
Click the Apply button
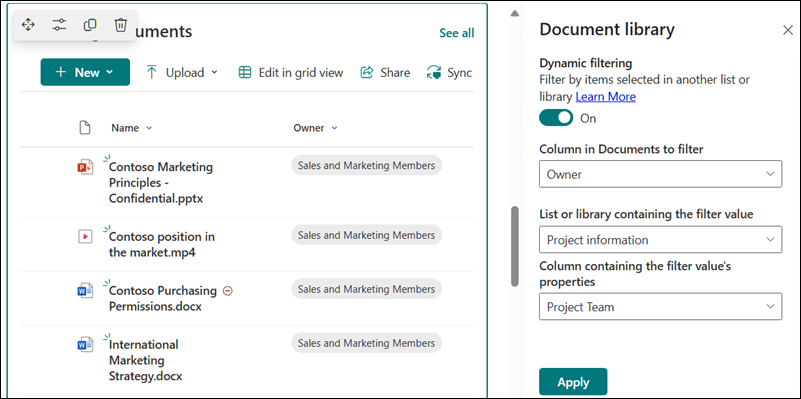coord(573,382)
